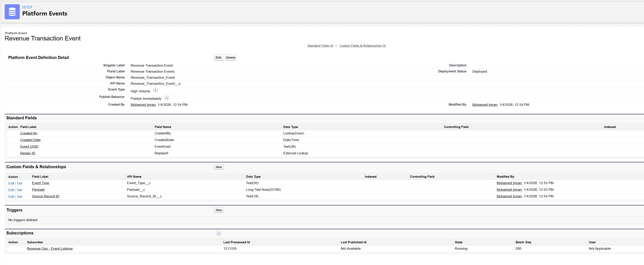Click the SETUP breadcrumb text
Image resolution: width=644 pixels, height=265 pixels.
[x=27, y=7]
